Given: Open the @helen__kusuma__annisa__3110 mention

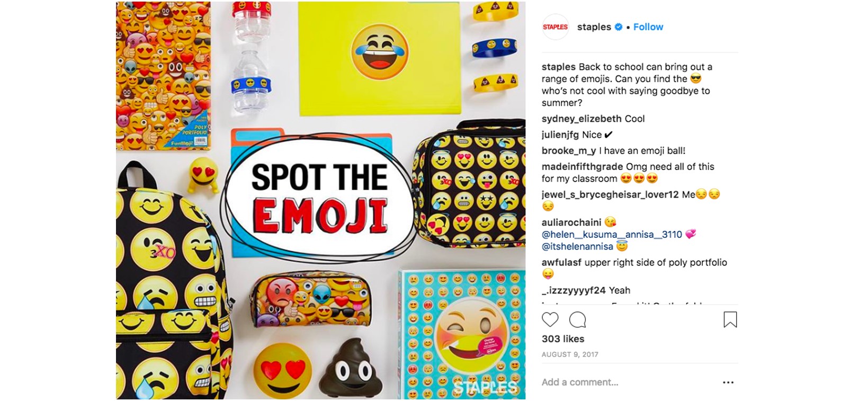Looking at the screenshot, I should (x=612, y=234).
